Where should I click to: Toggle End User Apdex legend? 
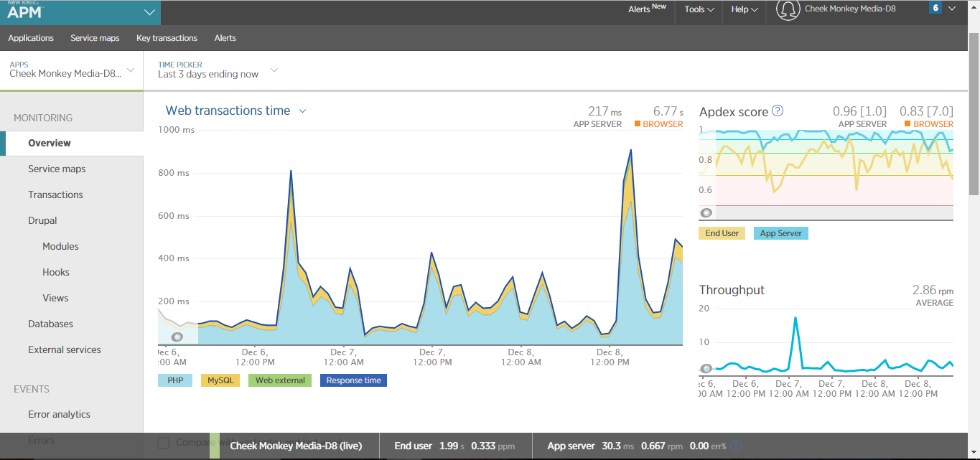[722, 233]
